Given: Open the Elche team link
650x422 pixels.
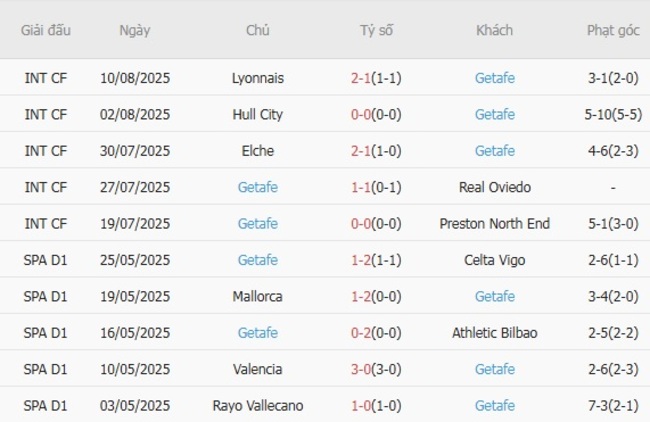Looking at the screenshot, I should (x=257, y=151).
